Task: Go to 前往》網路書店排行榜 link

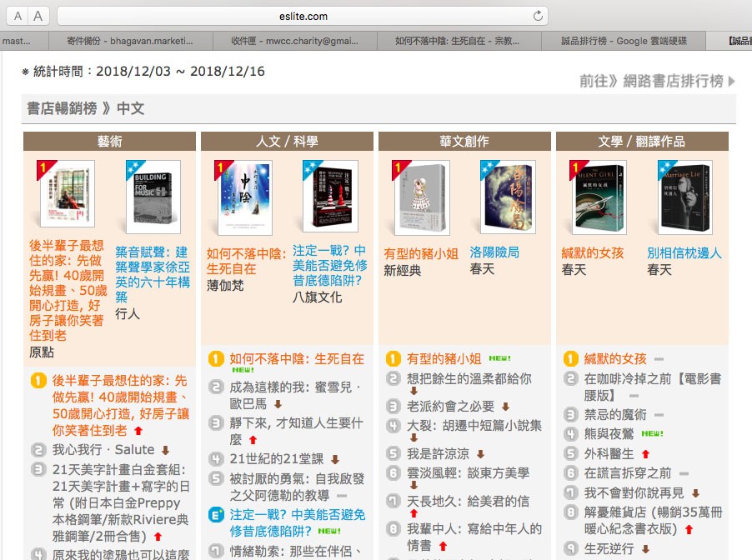Action: coord(657,81)
